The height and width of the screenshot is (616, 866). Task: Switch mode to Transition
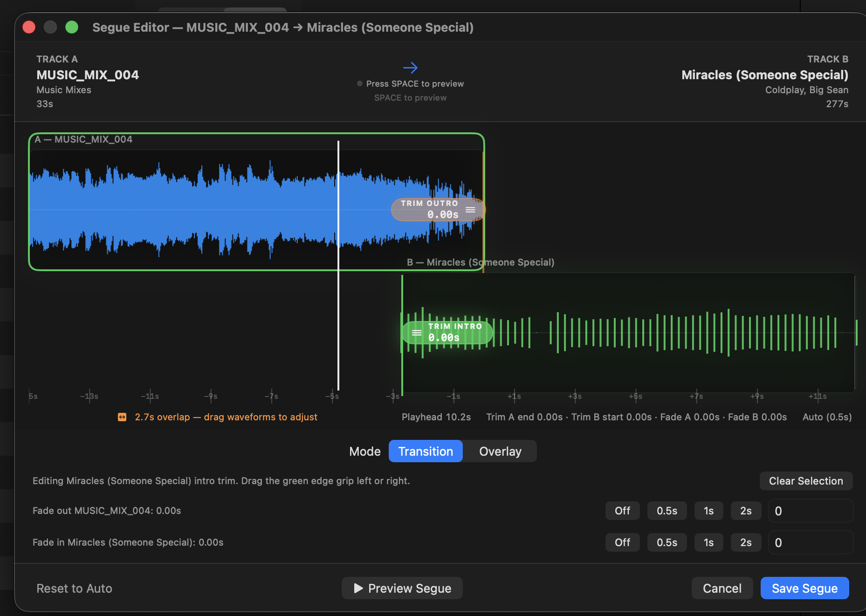point(426,451)
